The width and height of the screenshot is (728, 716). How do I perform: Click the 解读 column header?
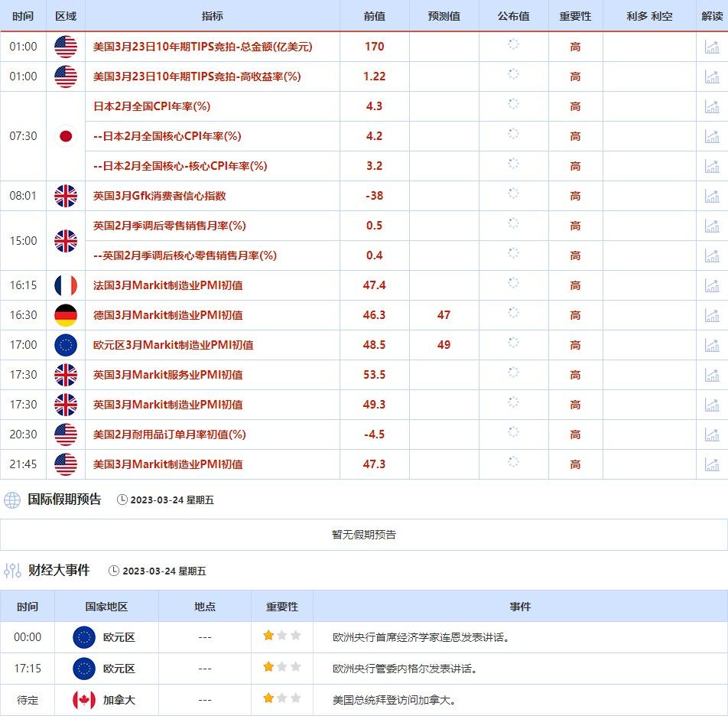[x=712, y=16]
